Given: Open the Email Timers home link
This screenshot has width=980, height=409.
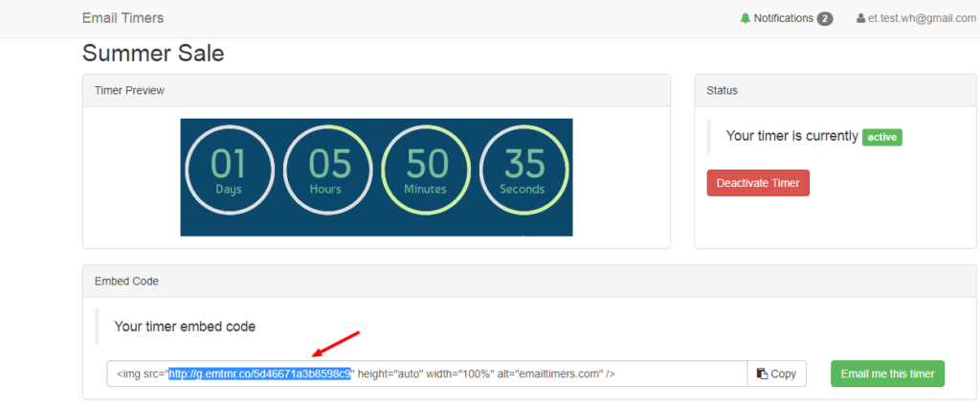Looking at the screenshot, I should [122, 18].
